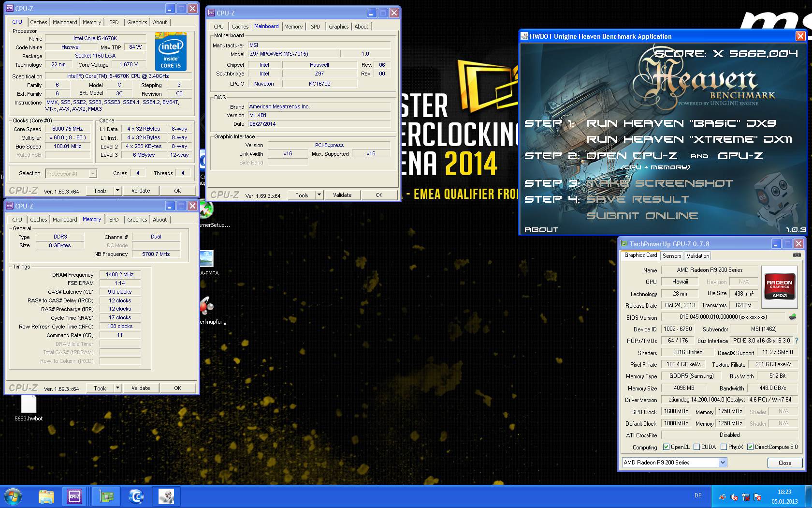Switch to GPU-Z via the taskbar card icon
Viewport: 812px width, 508px height.
point(106,496)
